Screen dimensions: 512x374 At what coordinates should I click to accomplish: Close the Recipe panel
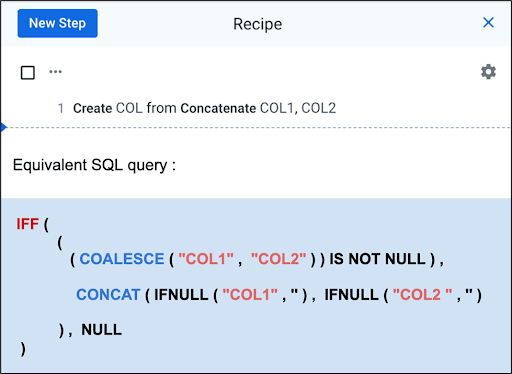(488, 23)
